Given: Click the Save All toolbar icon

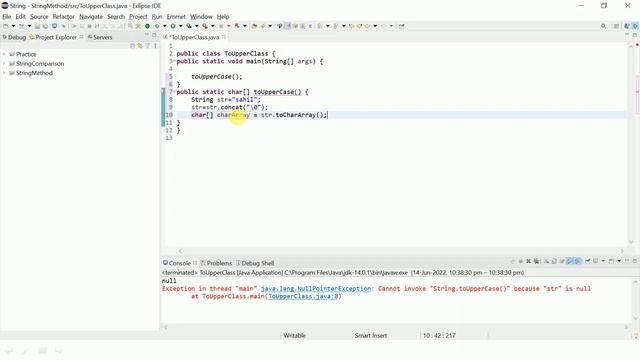Looking at the screenshot, I should pos(45,26).
